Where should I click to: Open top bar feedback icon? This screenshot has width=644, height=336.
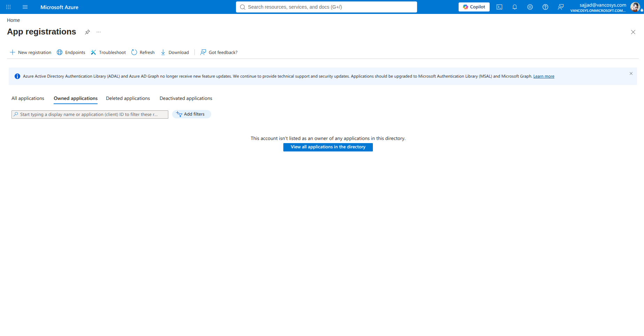561,7
